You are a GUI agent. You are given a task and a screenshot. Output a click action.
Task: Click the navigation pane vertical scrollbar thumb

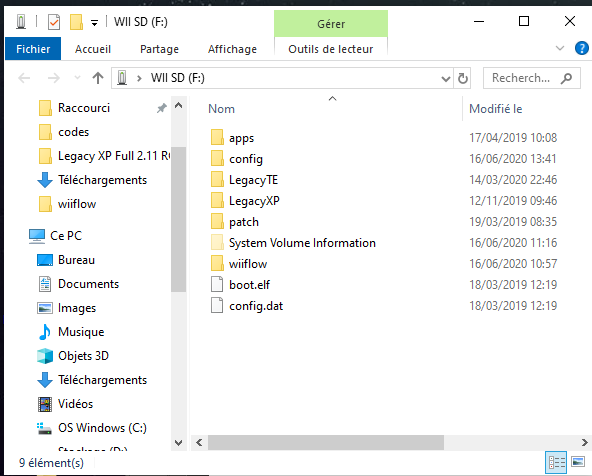click(179, 219)
